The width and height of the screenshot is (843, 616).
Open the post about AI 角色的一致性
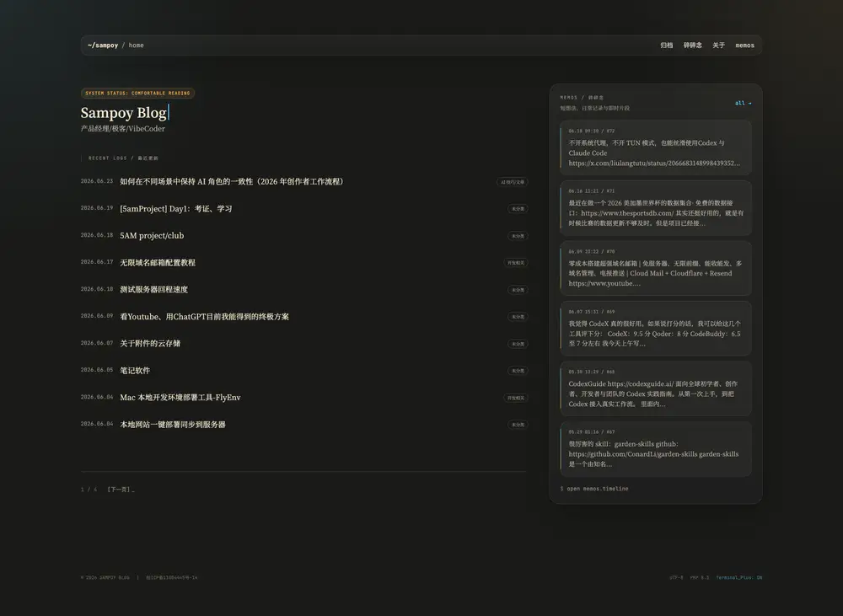click(x=232, y=182)
